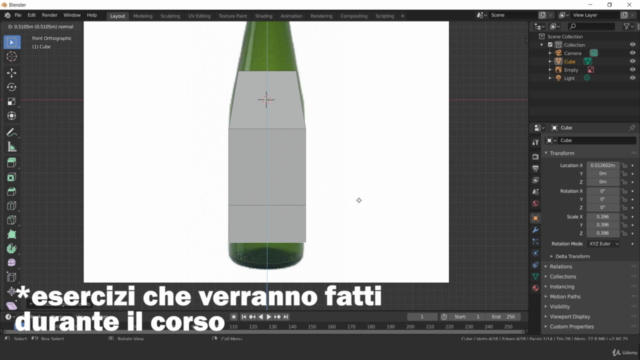Select the Cursor tool
The image size is (640, 360).
[12, 57]
